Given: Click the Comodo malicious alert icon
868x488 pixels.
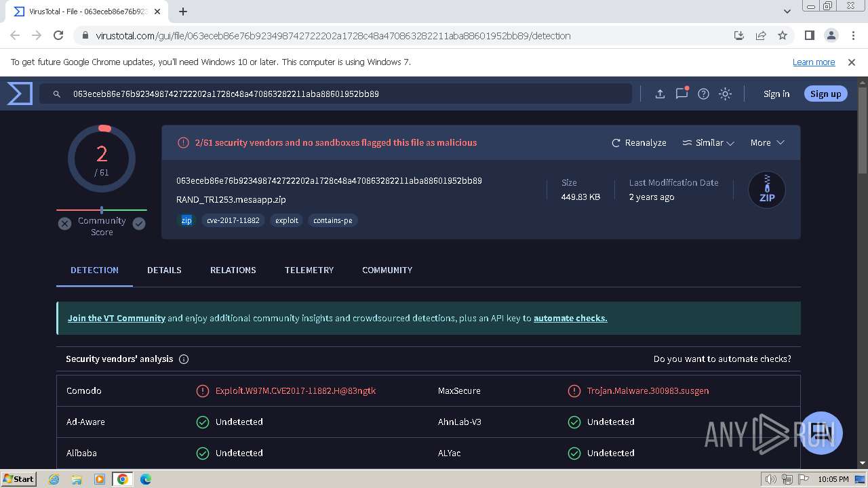Looking at the screenshot, I should pyautogui.click(x=202, y=391).
